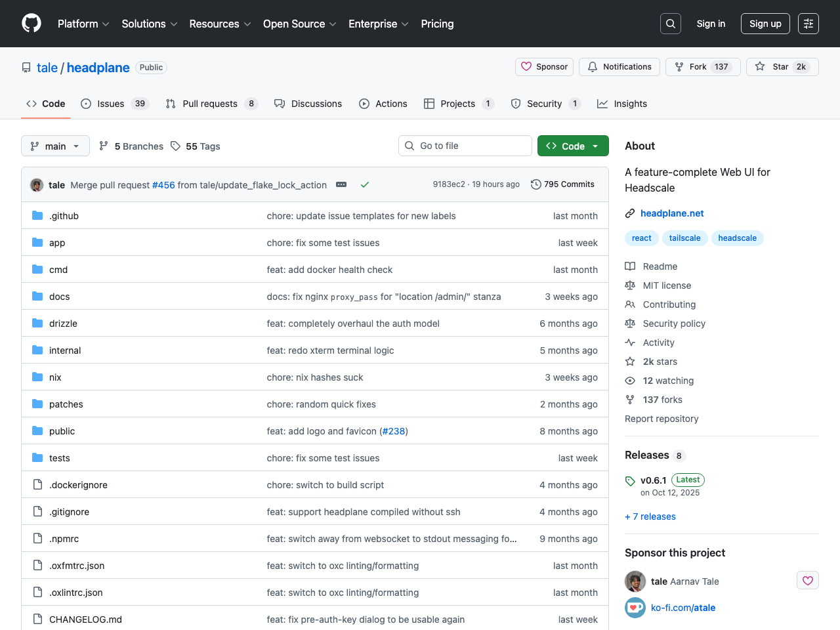Expand the green Code dropdown
The width and height of the screenshot is (840, 630).
tap(572, 146)
